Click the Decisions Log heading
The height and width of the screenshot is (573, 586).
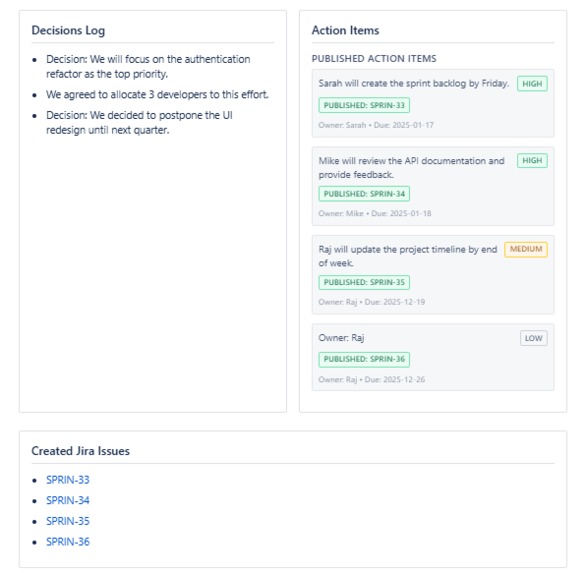point(68,31)
